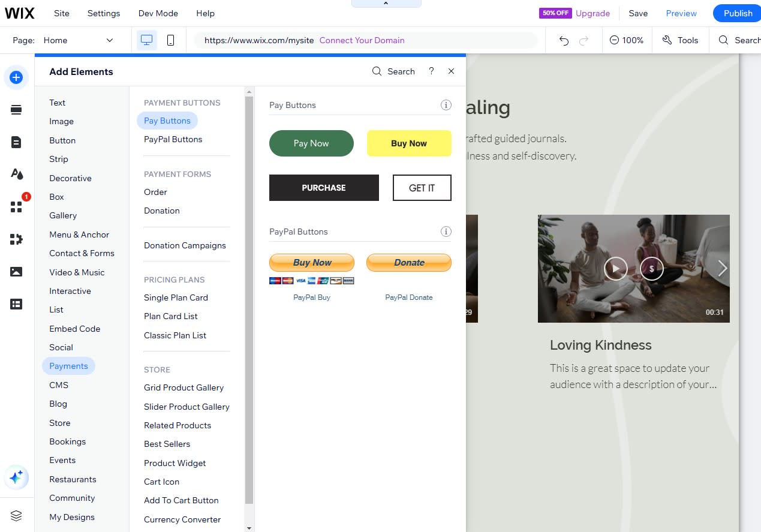Image resolution: width=761 pixels, height=532 pixels.
Task: Select Pay Buttons subcategory
Action: (167, 121)
